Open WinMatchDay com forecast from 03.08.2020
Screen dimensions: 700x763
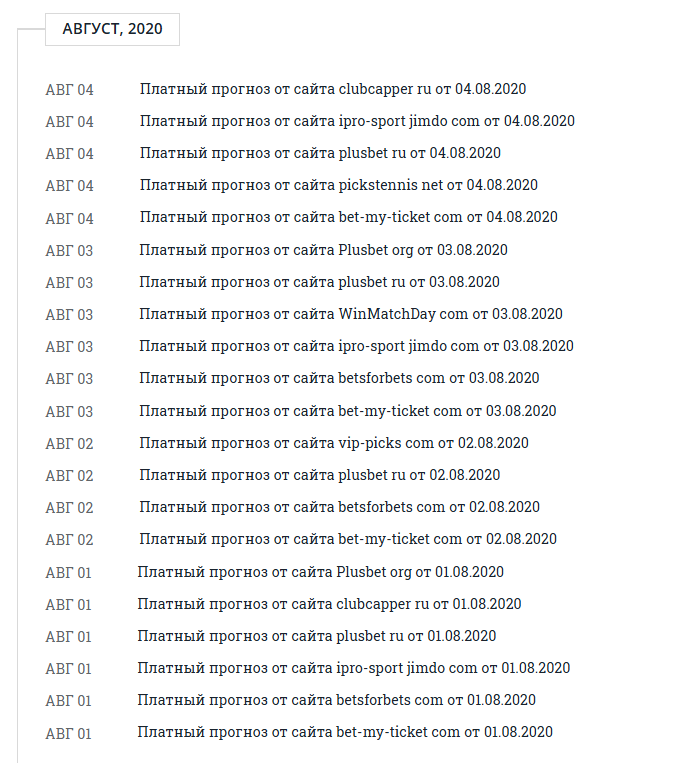tap(351, 314)
